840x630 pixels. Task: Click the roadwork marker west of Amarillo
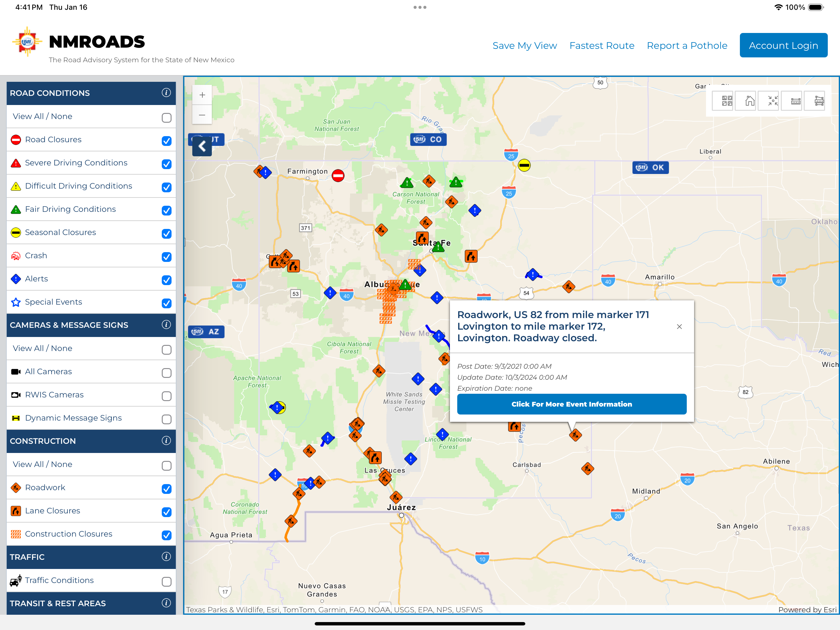568,286
